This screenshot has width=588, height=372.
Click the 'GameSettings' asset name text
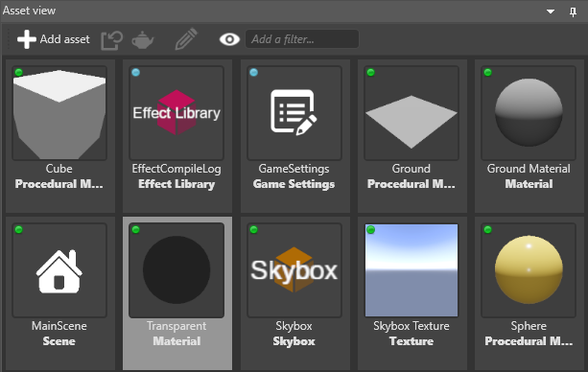coord(294,169)
